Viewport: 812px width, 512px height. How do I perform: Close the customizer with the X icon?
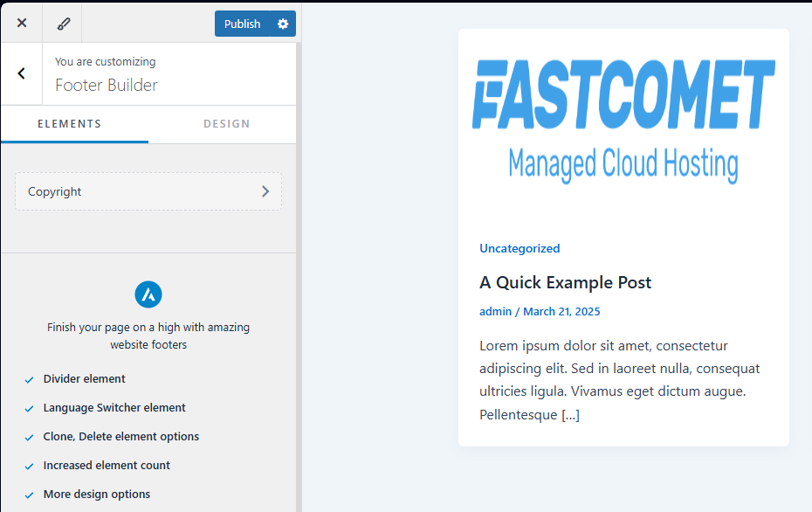[22, 24]
